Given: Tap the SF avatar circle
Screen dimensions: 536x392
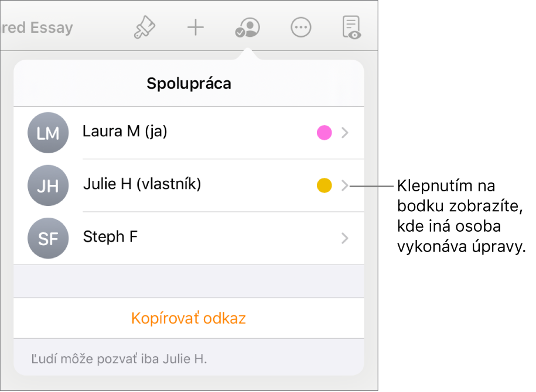Looking at the screenshot, I should 48,238.
